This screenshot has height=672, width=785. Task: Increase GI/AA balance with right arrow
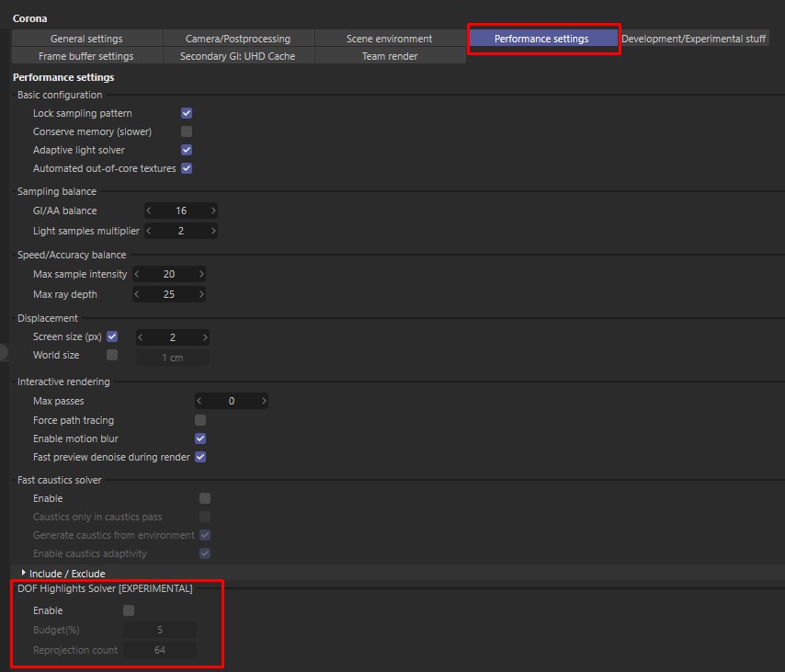coord(213,211)
